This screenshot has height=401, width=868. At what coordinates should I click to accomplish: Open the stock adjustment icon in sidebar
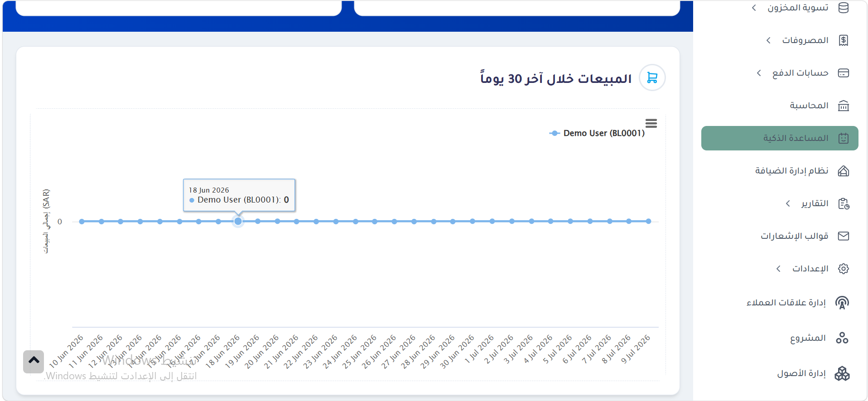click(843, 8)
